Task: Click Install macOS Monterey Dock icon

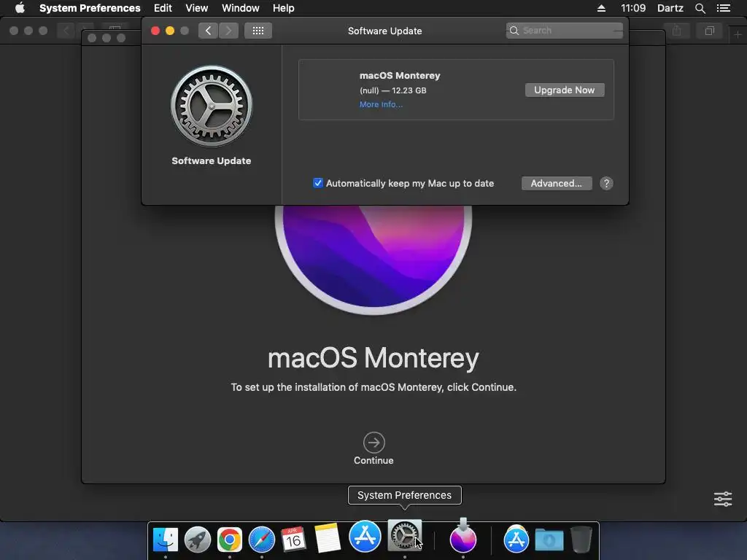Action: click(x=462, y=536)
